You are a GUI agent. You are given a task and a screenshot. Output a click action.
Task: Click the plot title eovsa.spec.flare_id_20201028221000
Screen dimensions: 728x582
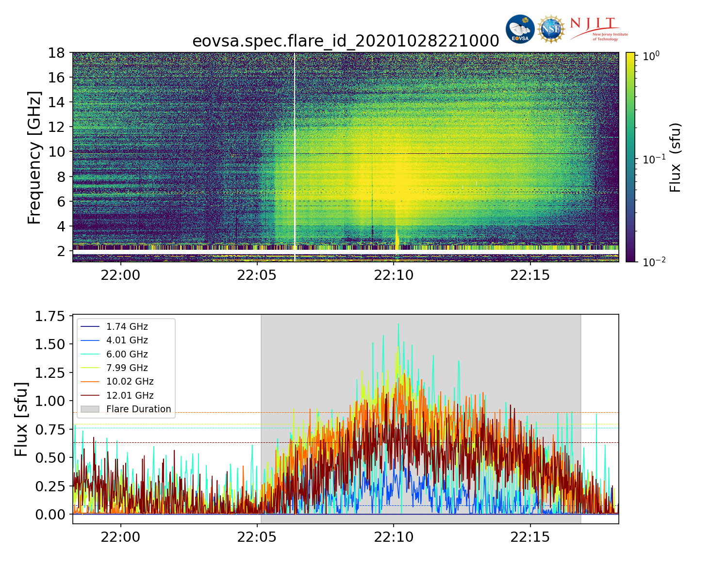tap(346, 41)
